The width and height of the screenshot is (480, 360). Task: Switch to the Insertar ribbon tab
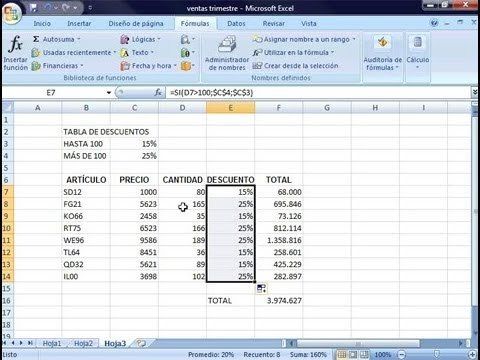pyautogui.click(x=79, y=23)
